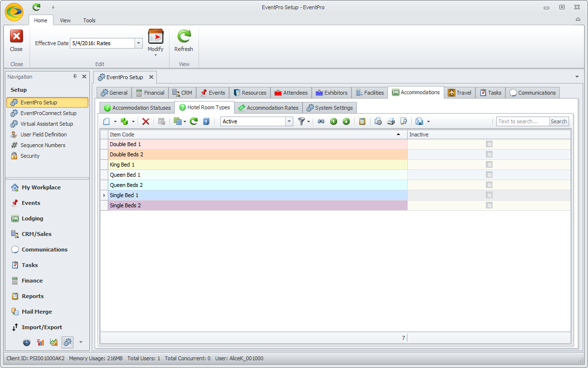
Task: Tick Inactive checkbox for Queen Beds 2
Action: pos(489,185)
